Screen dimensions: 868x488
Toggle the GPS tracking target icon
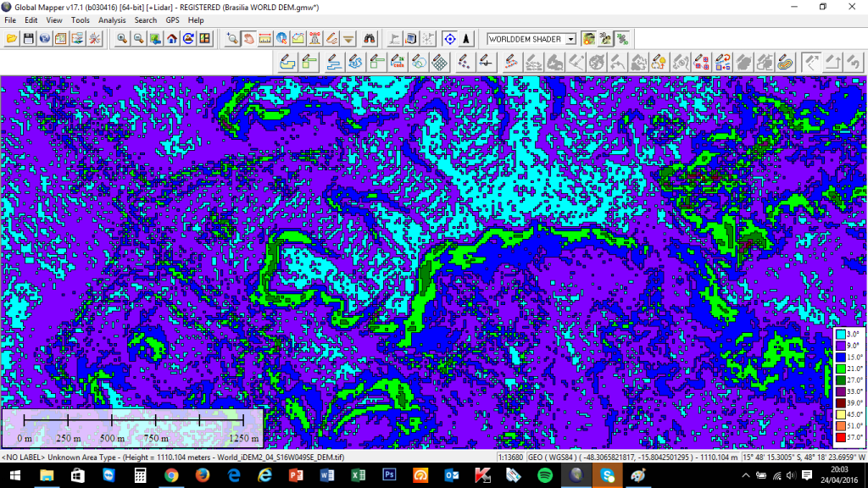pos(449,38)
